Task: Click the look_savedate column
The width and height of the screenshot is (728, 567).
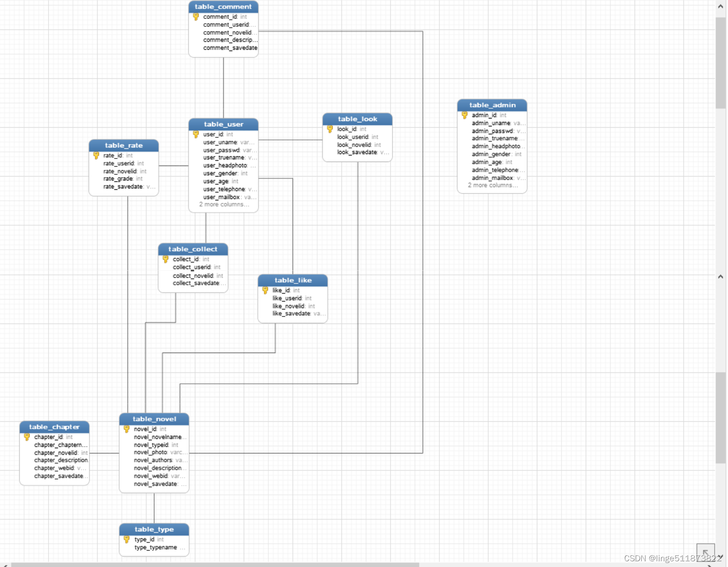Action: click(363, 152)
